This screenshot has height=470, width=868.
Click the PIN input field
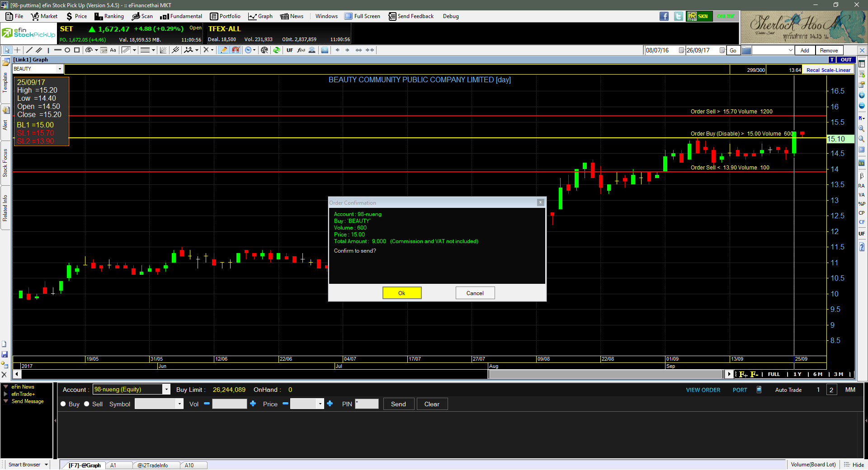tap(367, 404)
